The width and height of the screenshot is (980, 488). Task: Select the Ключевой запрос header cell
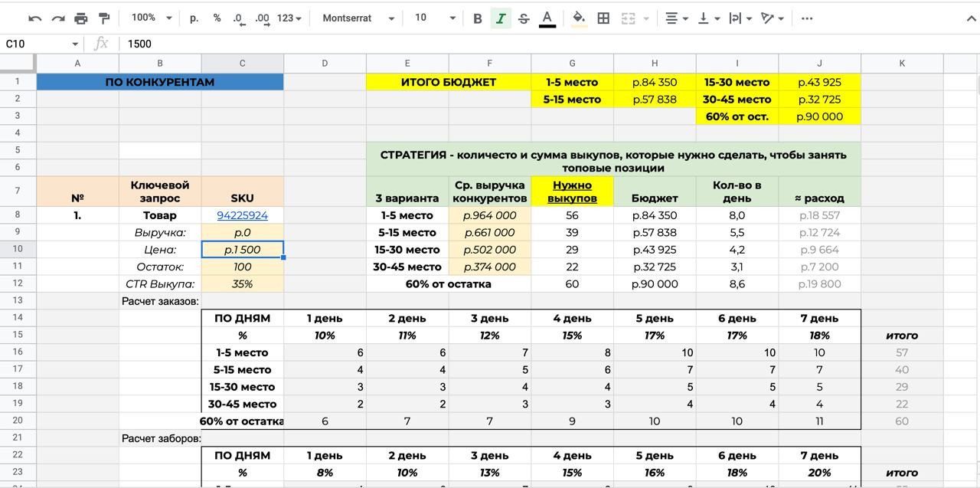coord(160,192)
